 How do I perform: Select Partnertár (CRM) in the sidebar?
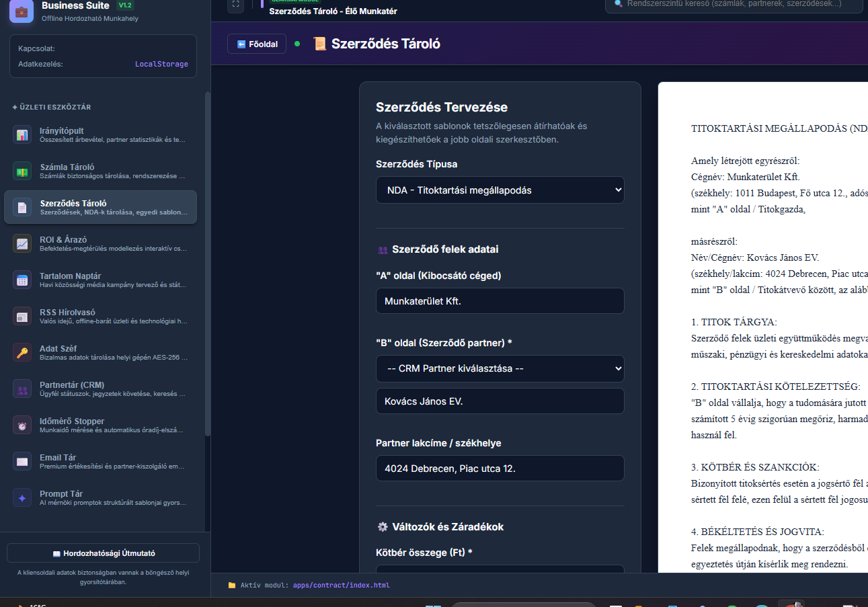tap(101, 389)
